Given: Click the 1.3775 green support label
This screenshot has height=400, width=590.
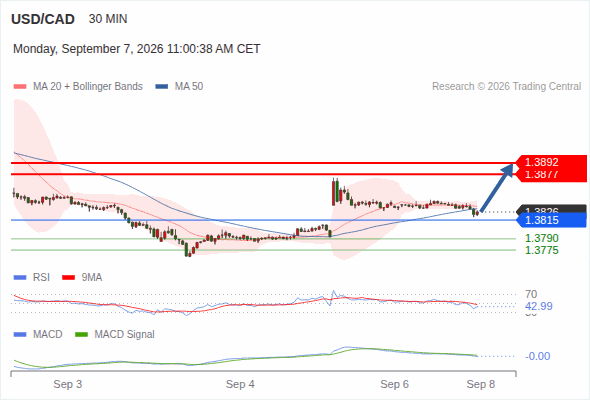Looking at the screenshot, I should tap(541, 250).
